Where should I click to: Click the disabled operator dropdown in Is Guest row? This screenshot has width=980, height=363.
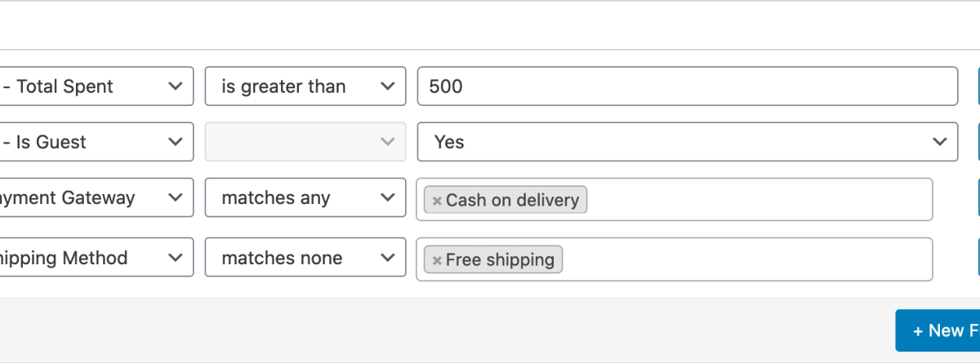(x=305, y=142)
